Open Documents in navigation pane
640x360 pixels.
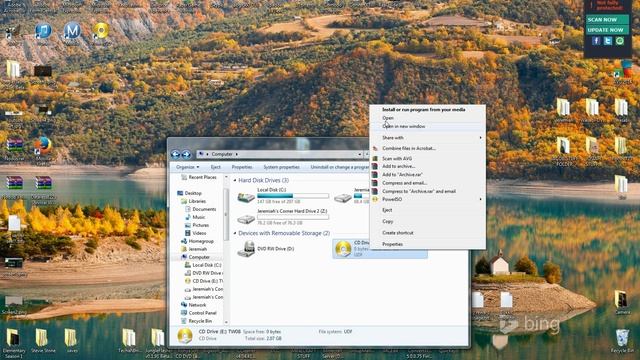point(204,209)
